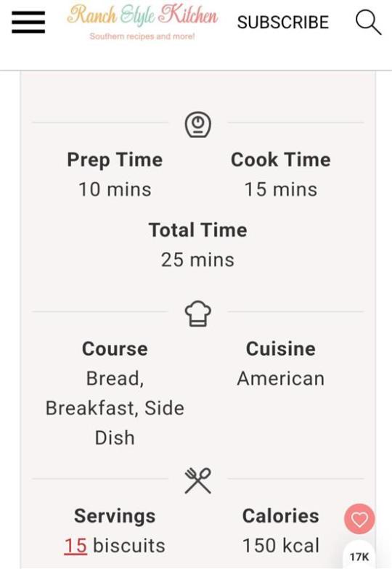Click the Total Time heading
This screenshot has width=392, height=569.
click(197, 230)
